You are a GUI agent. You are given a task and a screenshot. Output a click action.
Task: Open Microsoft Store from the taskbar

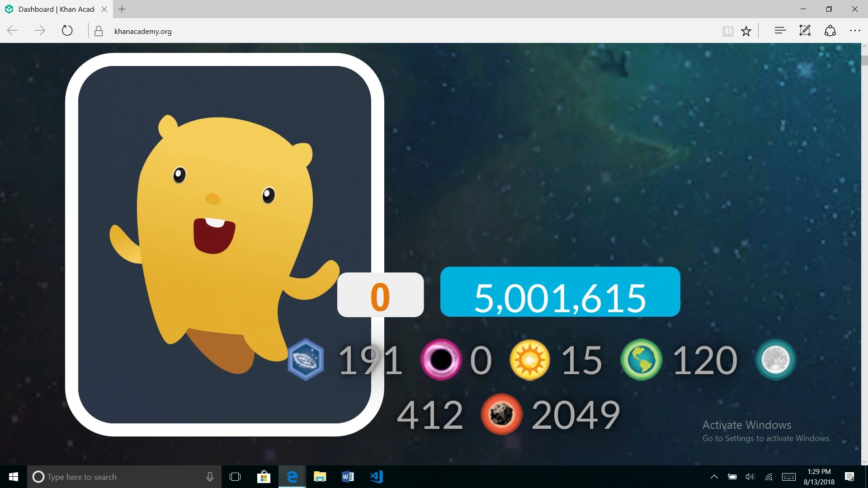(264, 477)
